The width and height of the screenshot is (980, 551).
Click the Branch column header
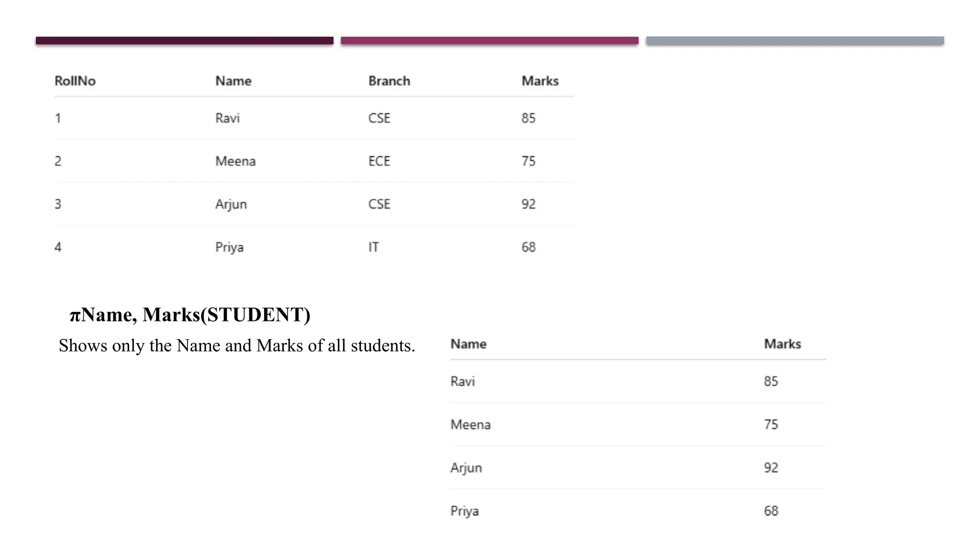pyautogui.click(x=389, y=81)
